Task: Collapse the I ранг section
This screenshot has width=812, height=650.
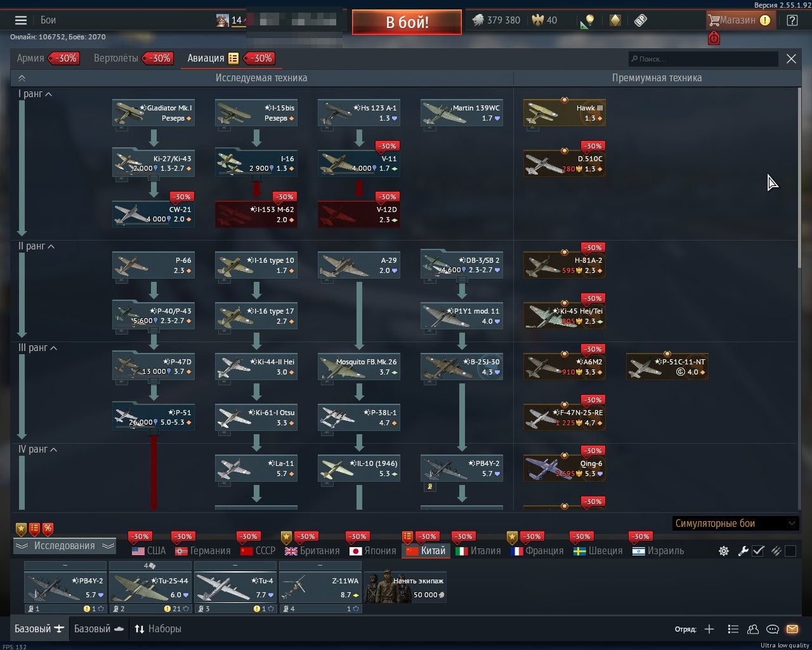Action: click(x=35, y=94)
